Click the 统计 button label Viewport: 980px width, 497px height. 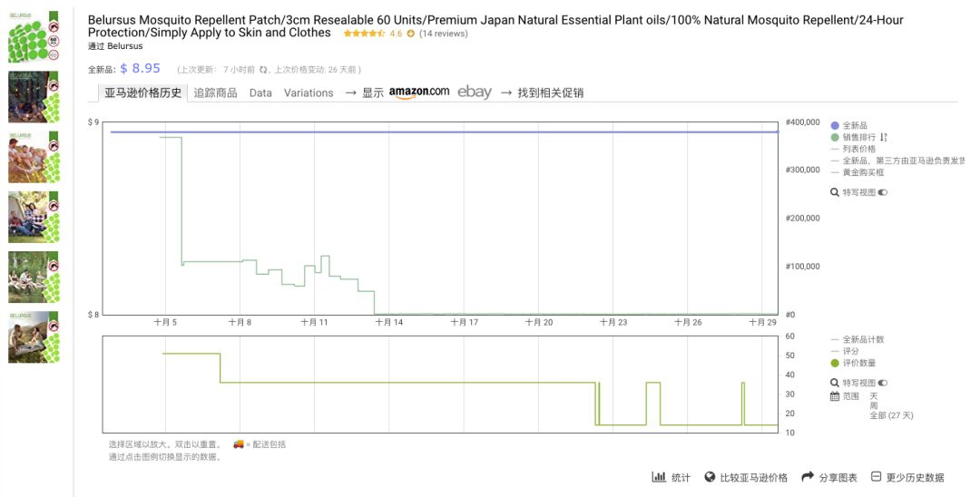[x=681, y=478]
